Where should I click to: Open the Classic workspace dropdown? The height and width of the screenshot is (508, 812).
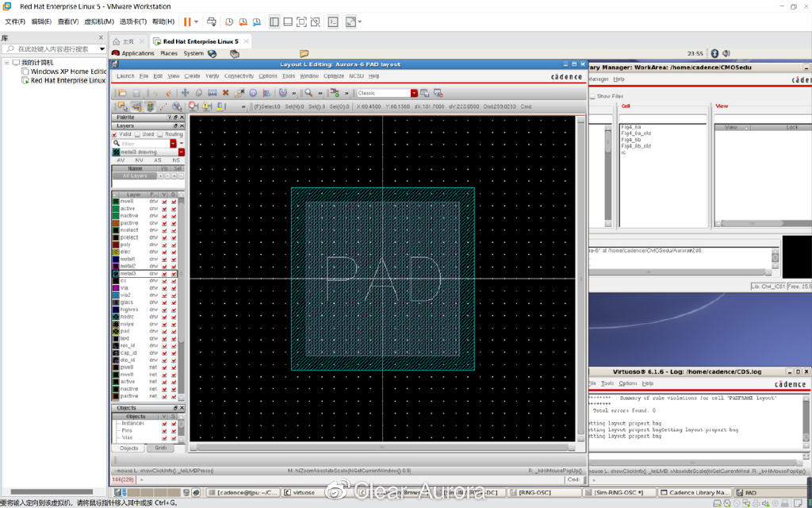pos(414,93)
